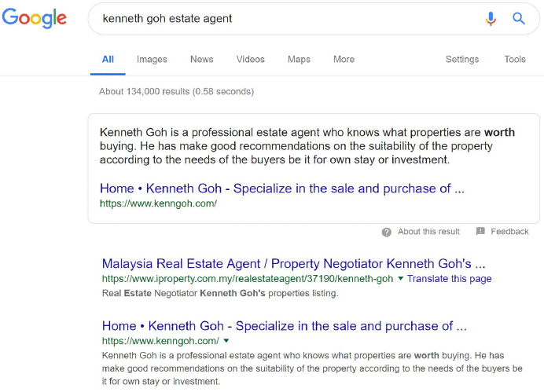Open the Google logo homepage

pos(35,18)
